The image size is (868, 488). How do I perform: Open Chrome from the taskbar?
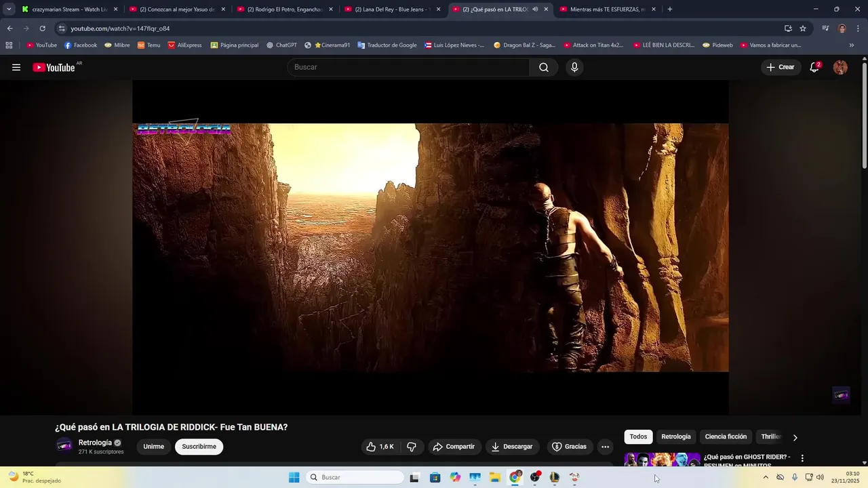[515, 477]
